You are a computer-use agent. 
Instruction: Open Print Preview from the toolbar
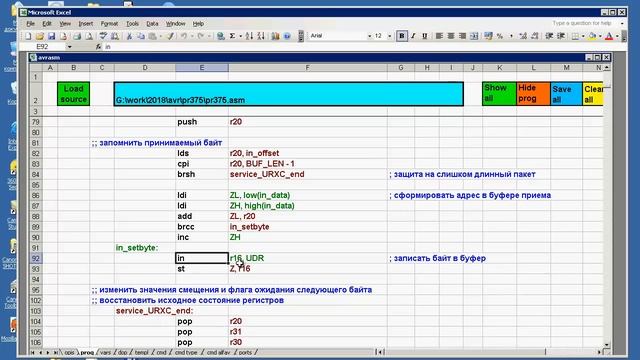point(89,36)
